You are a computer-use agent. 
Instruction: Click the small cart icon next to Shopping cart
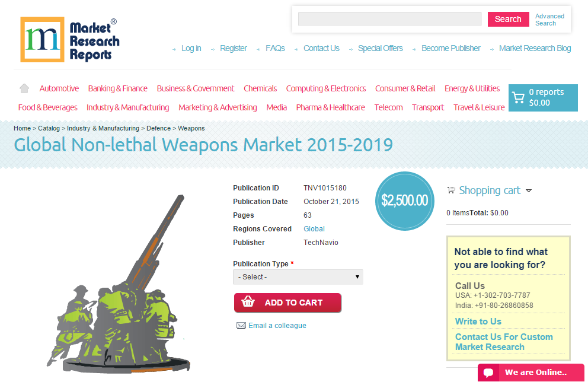click(451, 190)
